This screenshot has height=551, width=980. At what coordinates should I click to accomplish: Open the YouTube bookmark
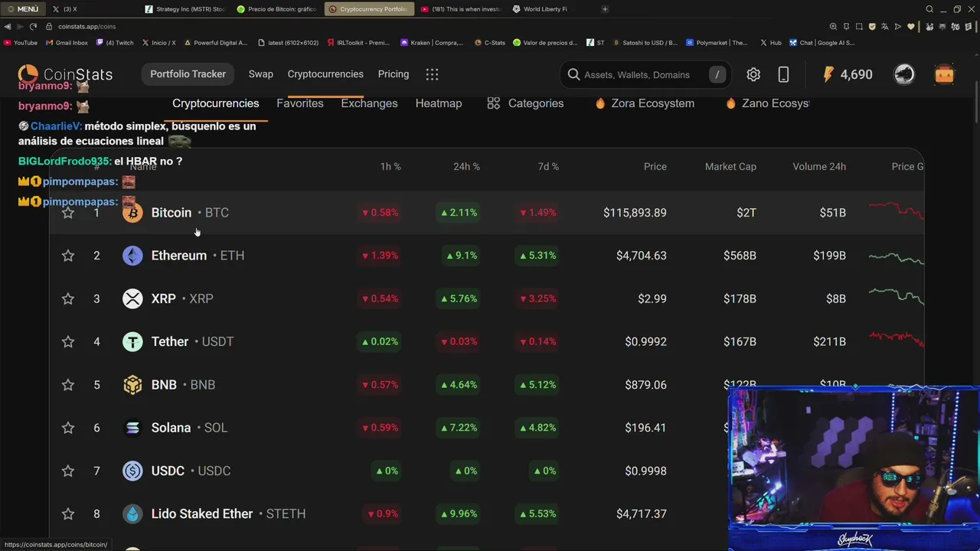(21, 43)
